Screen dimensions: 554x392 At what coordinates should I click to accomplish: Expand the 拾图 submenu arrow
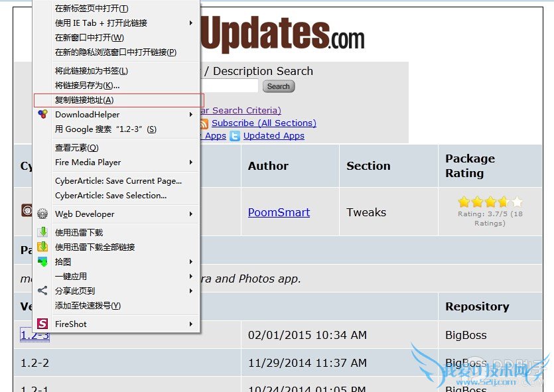(191, 262)
